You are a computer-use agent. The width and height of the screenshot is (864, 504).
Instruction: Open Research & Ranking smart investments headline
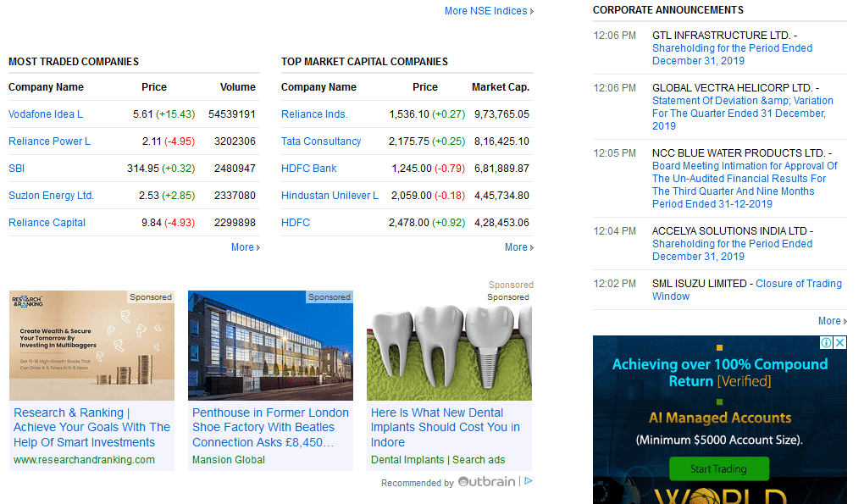click(91, 428)
